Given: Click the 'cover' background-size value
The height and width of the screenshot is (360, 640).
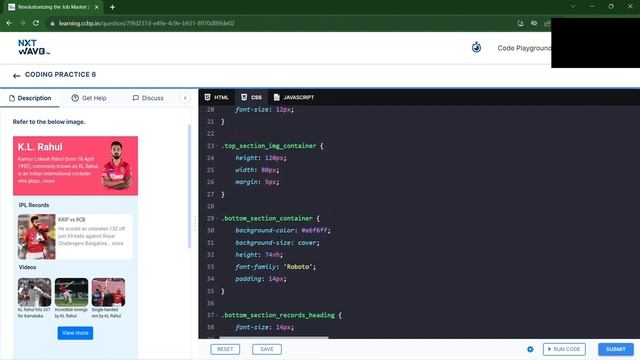Looking at the screenshot, I should click(x=307, y=243).
